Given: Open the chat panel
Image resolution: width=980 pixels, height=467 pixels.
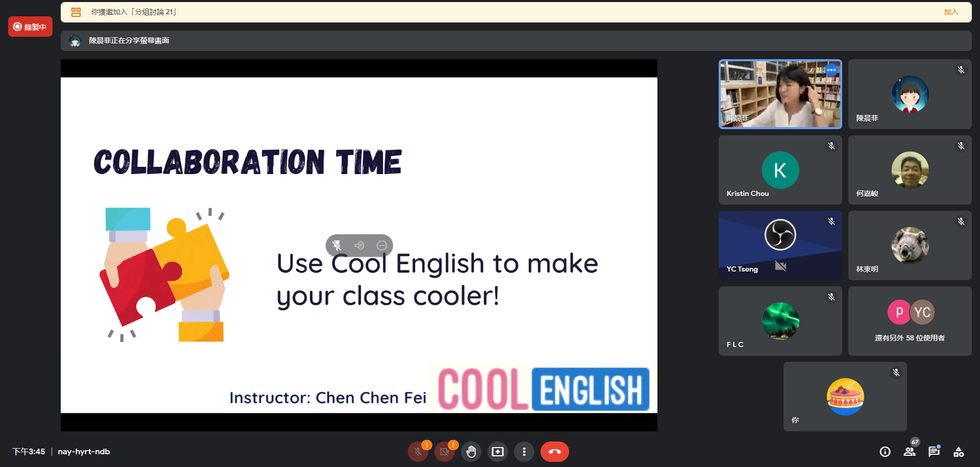Looking at the screenshot, I should [x=934, y=452].
